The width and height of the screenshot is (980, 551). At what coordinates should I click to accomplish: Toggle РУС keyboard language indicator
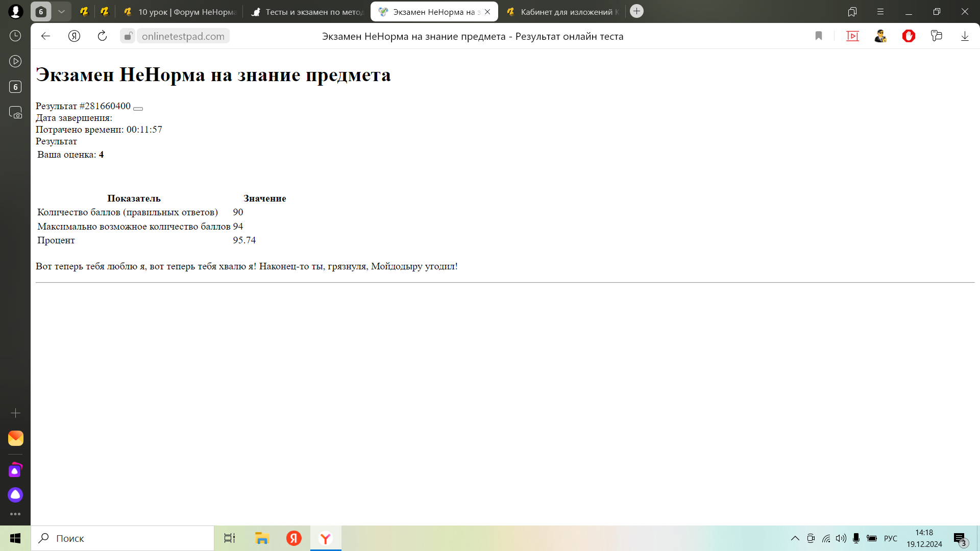click(891, 538)
